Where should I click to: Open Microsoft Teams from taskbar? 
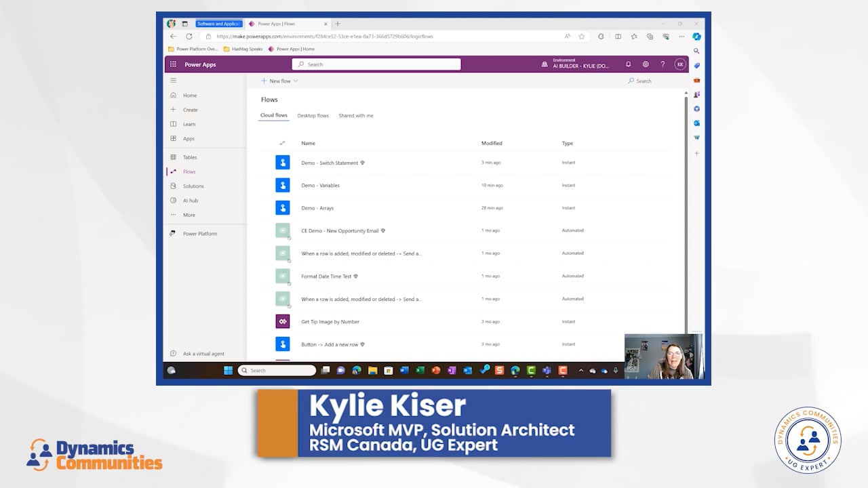547,370
